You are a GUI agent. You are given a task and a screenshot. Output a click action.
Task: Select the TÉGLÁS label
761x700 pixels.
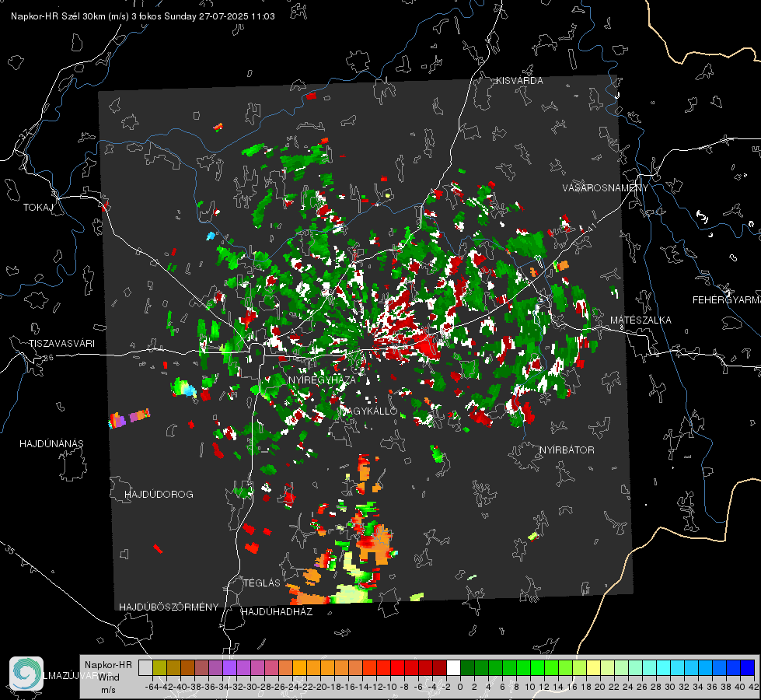262,583
